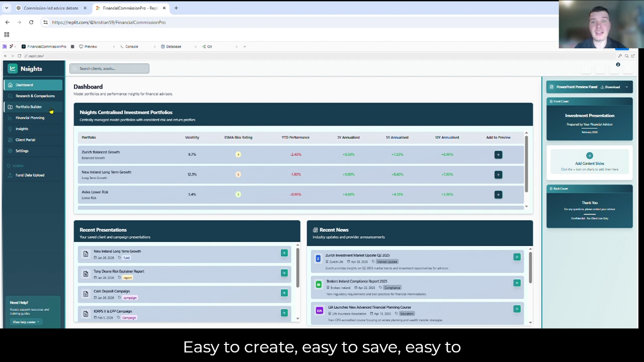Download the PowerPoint presentation
Image resolution: width=644 pixels, height=362 pixels.
coord(610,87)
